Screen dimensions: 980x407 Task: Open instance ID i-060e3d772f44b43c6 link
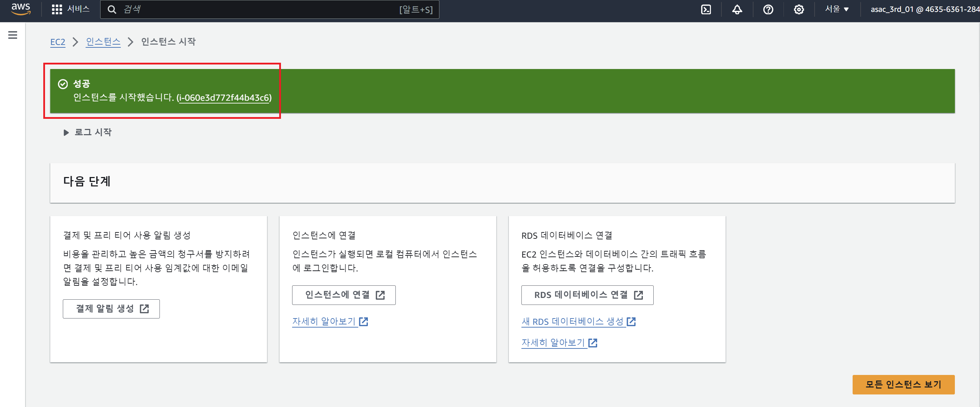coord(224,98)
